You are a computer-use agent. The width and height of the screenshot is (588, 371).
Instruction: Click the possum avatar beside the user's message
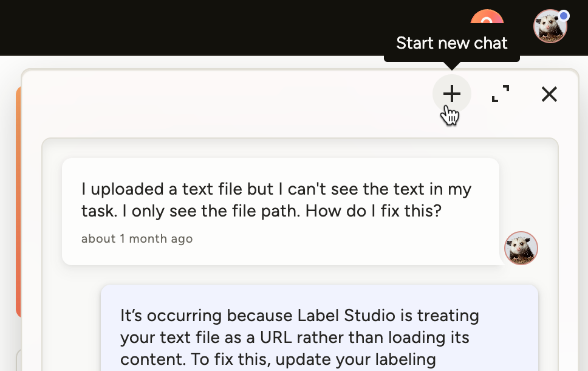coord(521,248)
